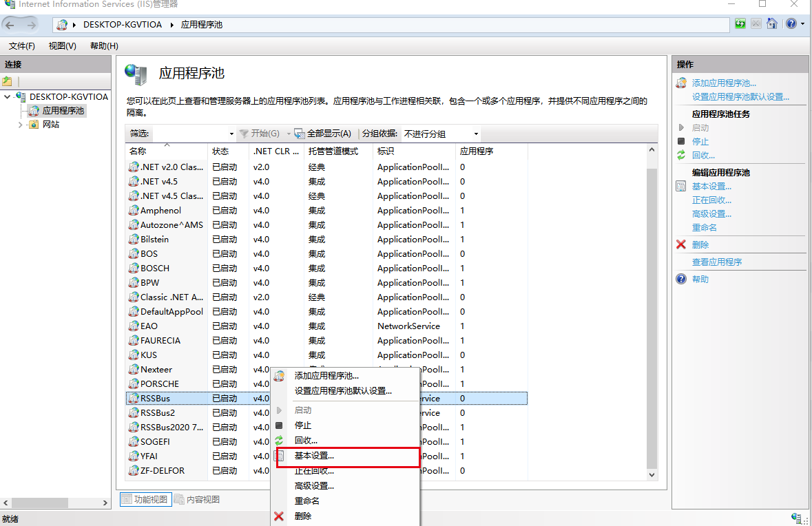Click the green refresh icon in the toolbar
This screenshot has width=812, height=526.
coord(739,23)
